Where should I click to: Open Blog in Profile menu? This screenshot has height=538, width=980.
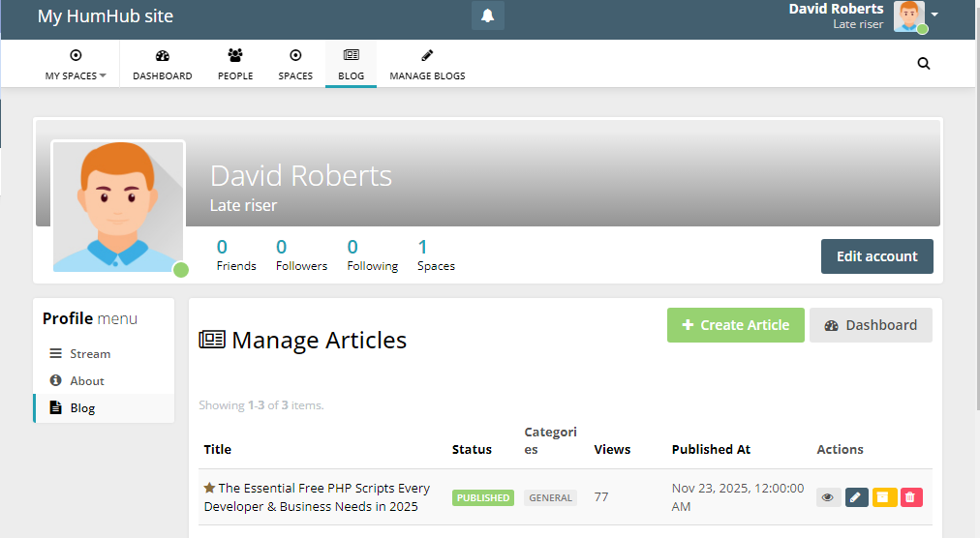(83, 408)
